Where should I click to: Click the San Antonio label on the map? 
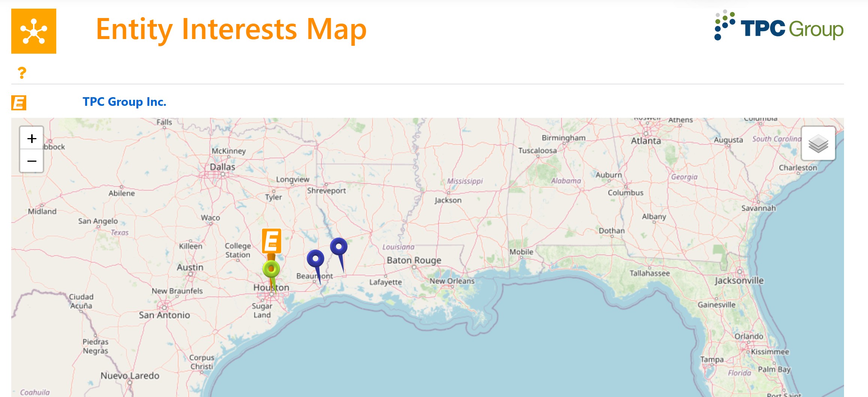tap(164, 315)
